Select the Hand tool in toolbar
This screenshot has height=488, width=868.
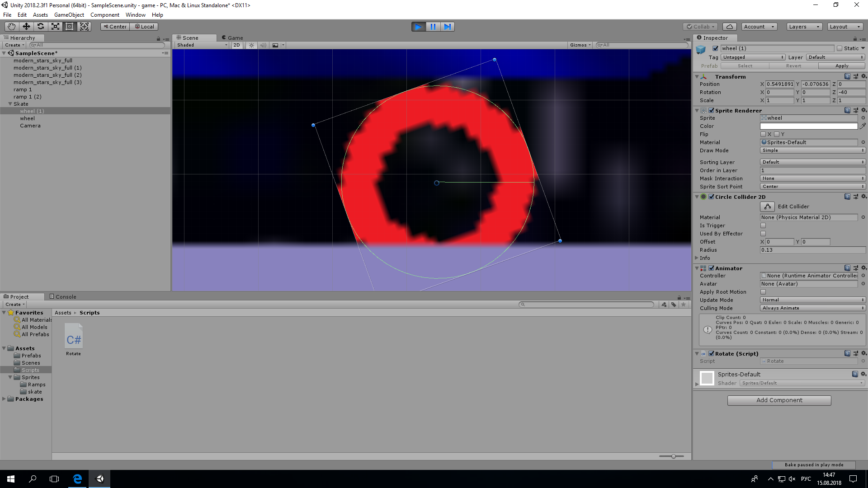11,27
